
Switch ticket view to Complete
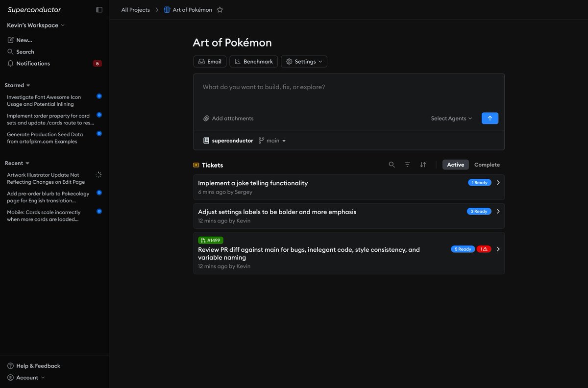(487, 164)
